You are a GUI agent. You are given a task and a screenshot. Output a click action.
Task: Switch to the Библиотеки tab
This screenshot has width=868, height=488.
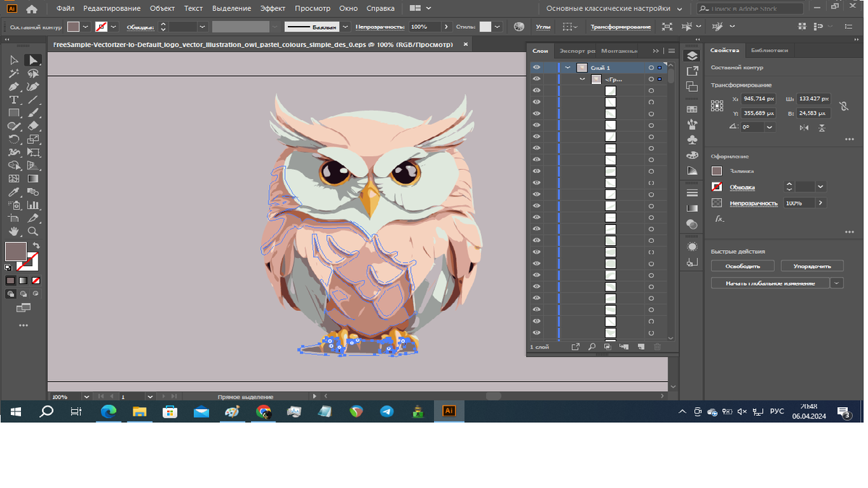click(769, 51)
